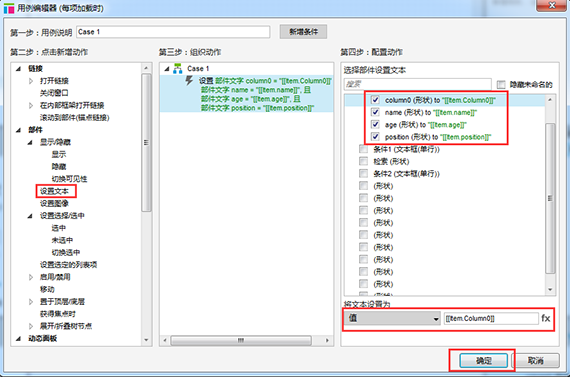Click the organize panel horizontal scrollbar thumb
The width and height of the screenshot is (570, 377).
241,340
